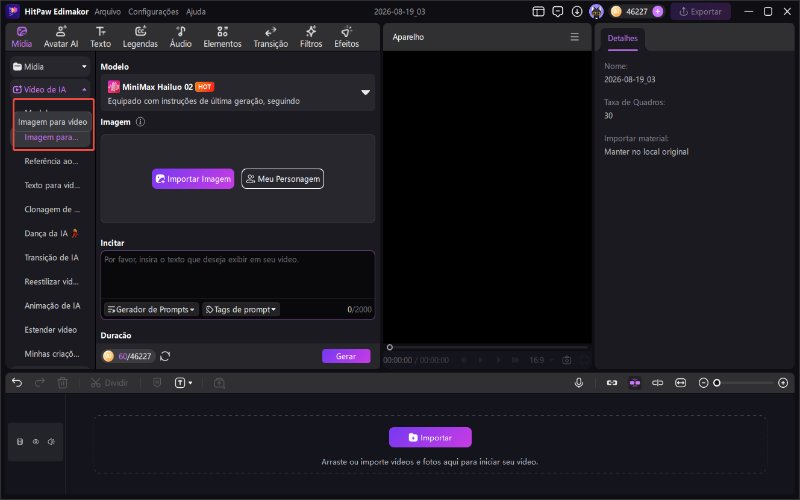Select Animação de IA sidebar item
The width and height of the screenshot is (800, 500).
tap(52, 306)
